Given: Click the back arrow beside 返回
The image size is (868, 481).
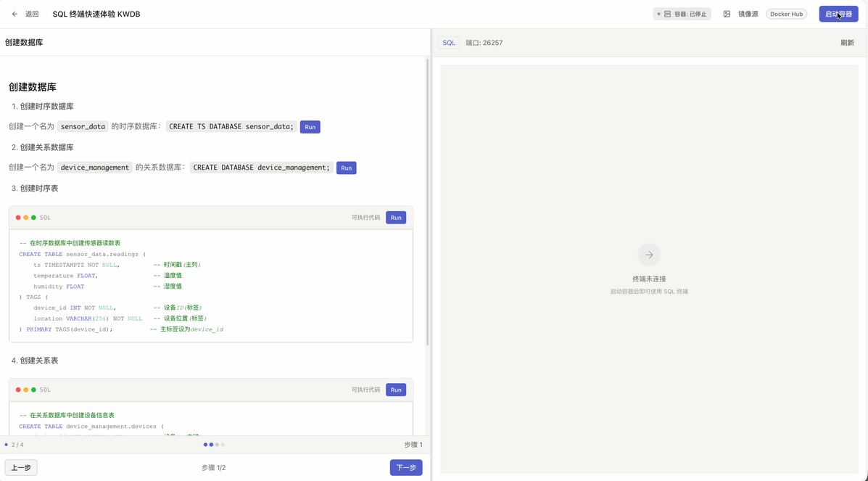Looking at the screenshot, I should pos(15,13).
